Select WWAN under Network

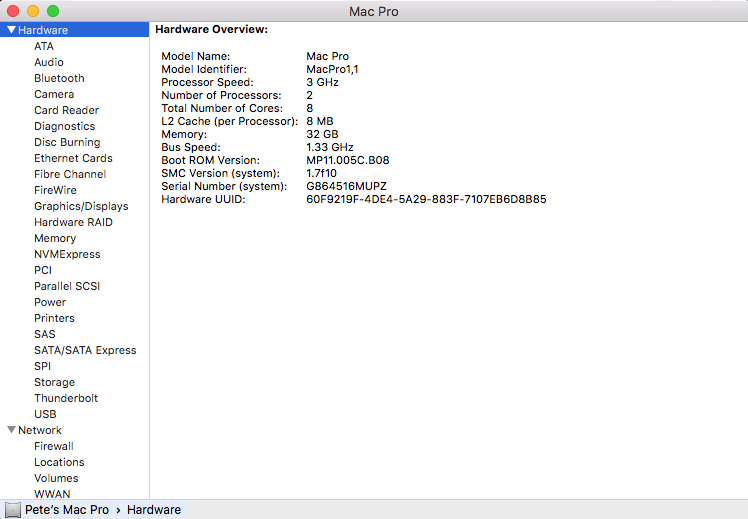(x=52, y=494)
